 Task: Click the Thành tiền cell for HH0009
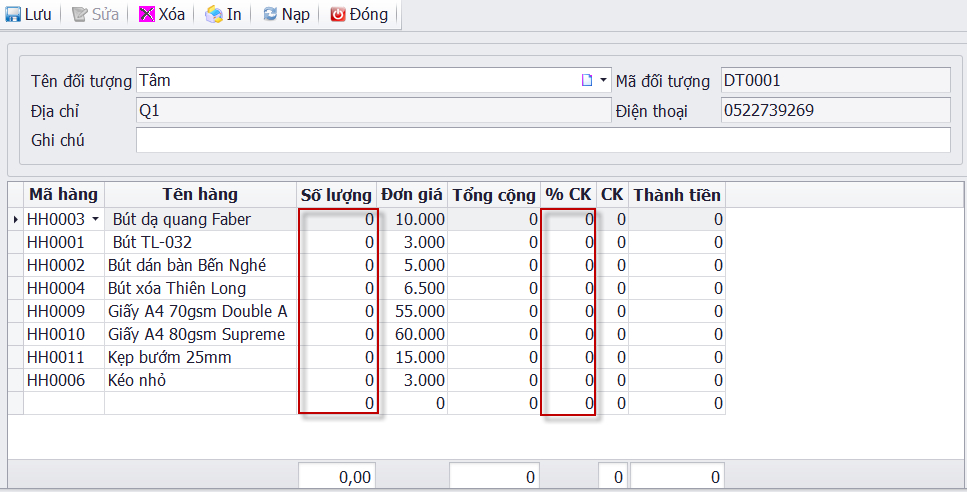point(677,311)
